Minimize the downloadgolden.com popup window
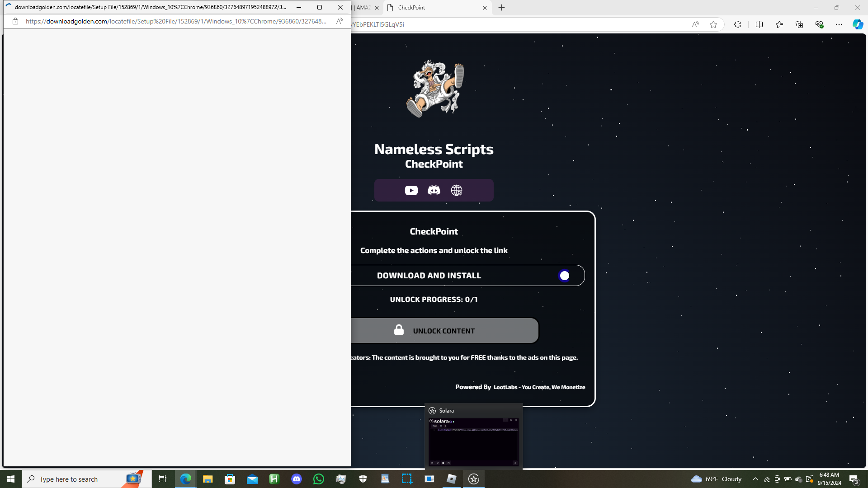The height and width of the screenshot is (488, 868). [x=299, y=7]
